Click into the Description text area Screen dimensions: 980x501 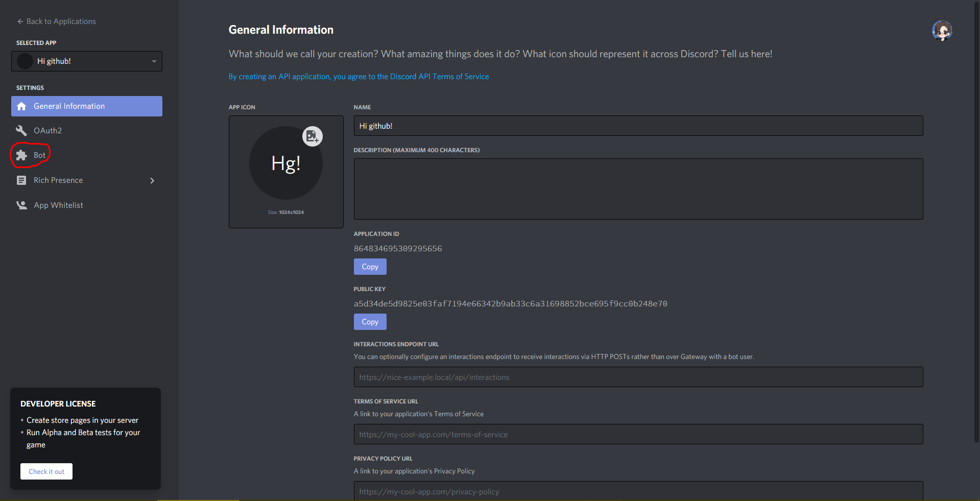click(x=638, y=189)
